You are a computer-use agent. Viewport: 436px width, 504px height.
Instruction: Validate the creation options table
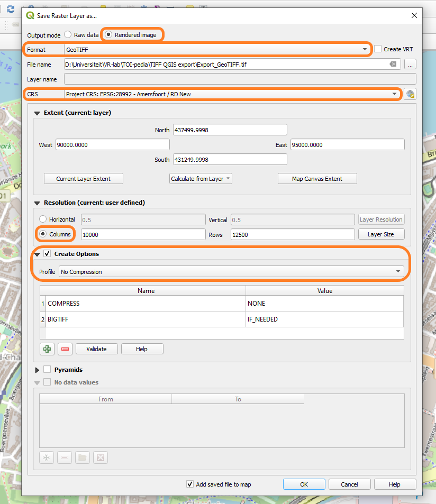tap(96, 349)
